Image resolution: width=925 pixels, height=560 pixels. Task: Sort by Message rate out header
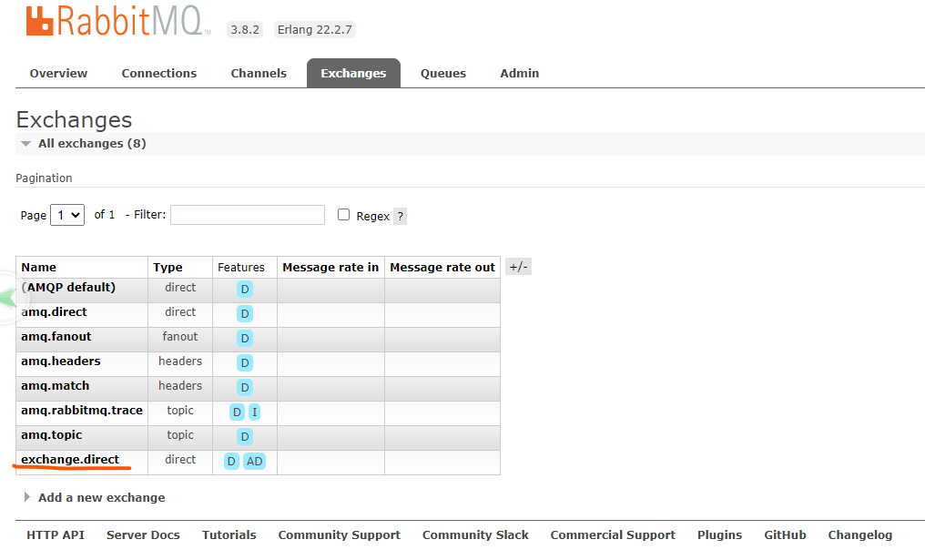pos(442,268)
